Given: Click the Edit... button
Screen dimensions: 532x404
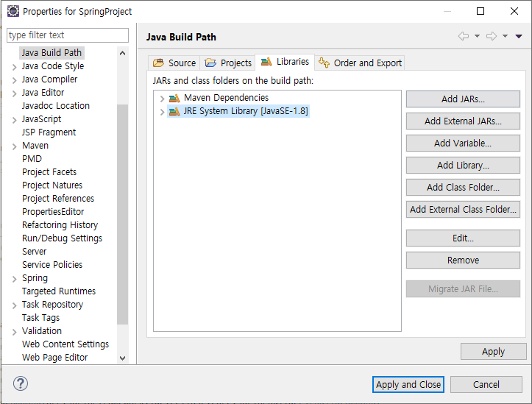Looking at the screenshot, I should (463, 238).
